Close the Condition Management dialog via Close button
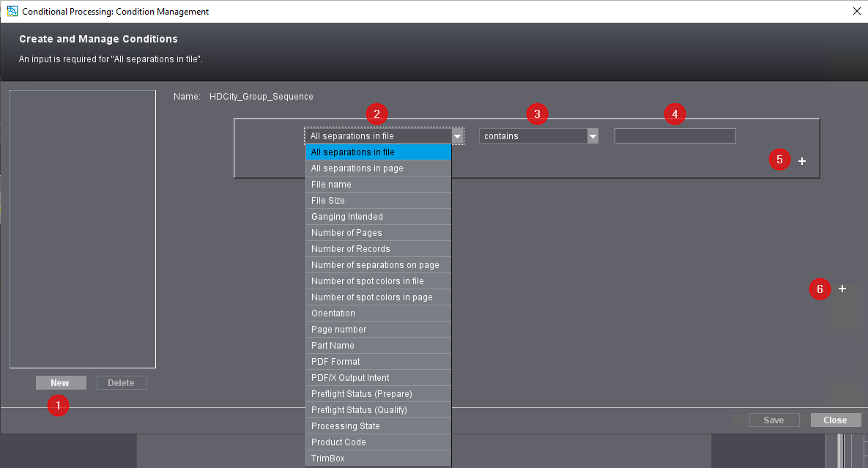Screen dimensions: 868x468 [835, 420]
